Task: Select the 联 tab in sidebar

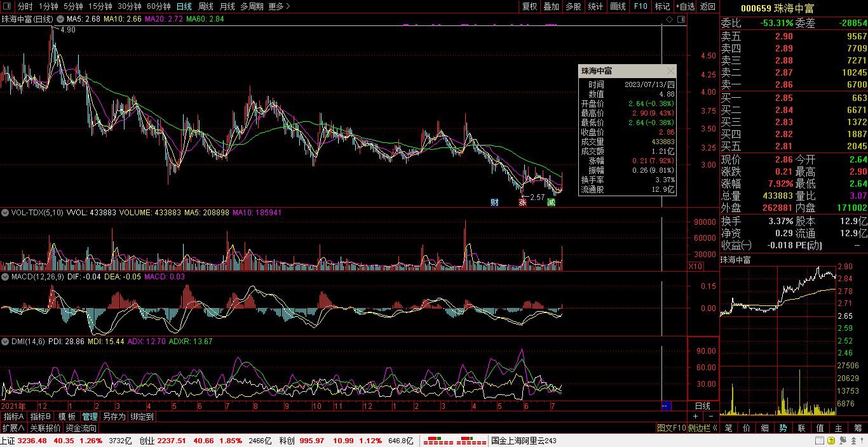Action: click(802, 428)
